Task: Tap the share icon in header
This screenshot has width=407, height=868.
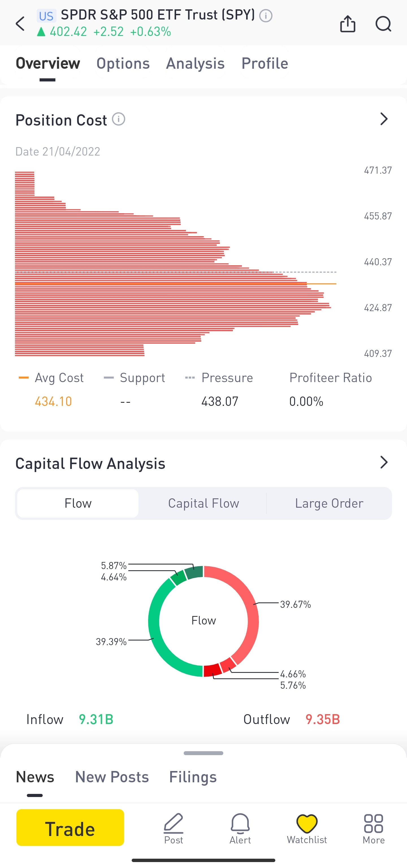Action: coord(347,24)
